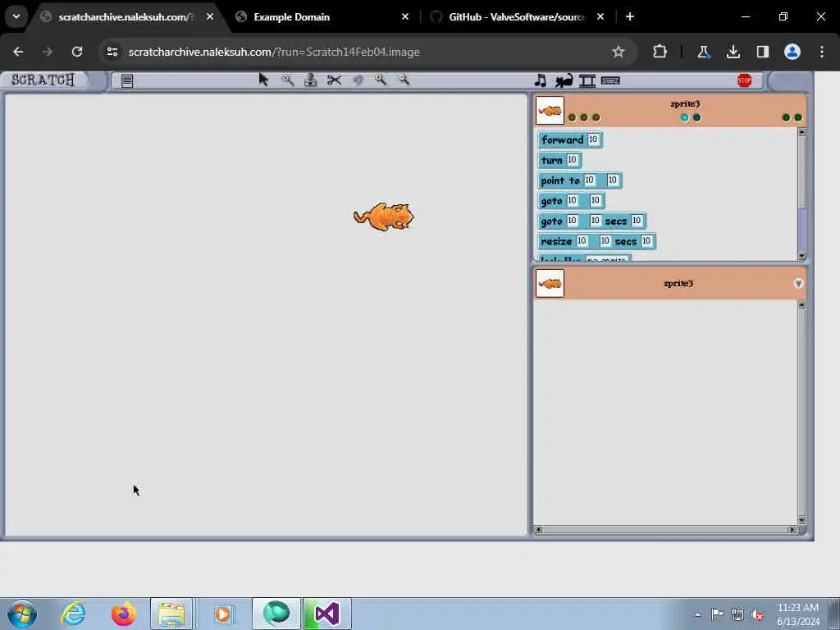The width and height of the screenshot is (840, 630).
Task: Click sprite3 thumbnail in lower scripts header
Action: pyautogui.click(x=550, y=283)
